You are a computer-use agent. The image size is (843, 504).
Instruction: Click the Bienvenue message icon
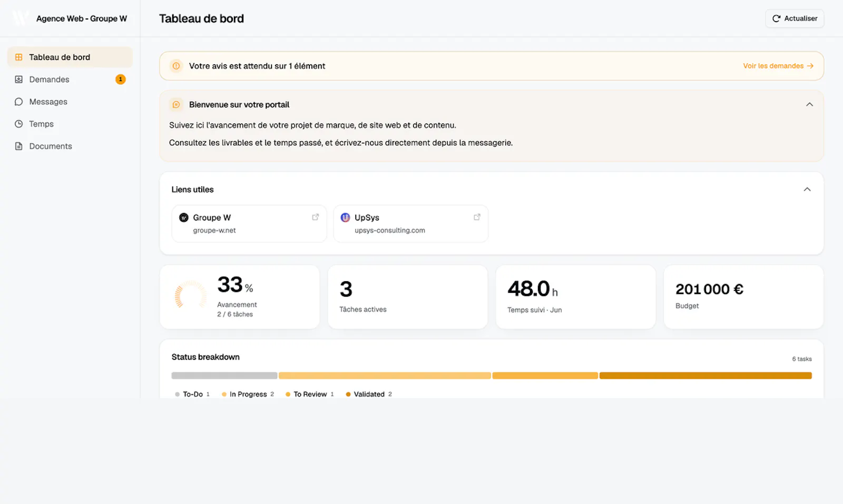(x=177, y=105)
